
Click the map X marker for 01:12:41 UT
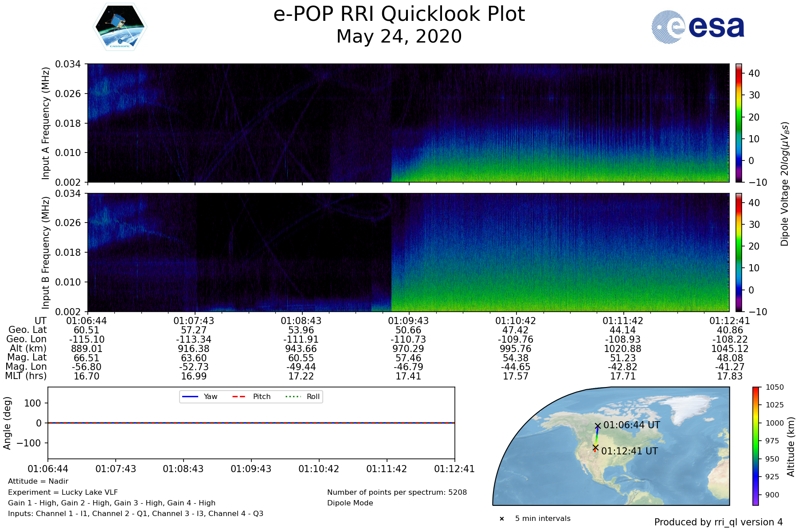coord(595,447)
